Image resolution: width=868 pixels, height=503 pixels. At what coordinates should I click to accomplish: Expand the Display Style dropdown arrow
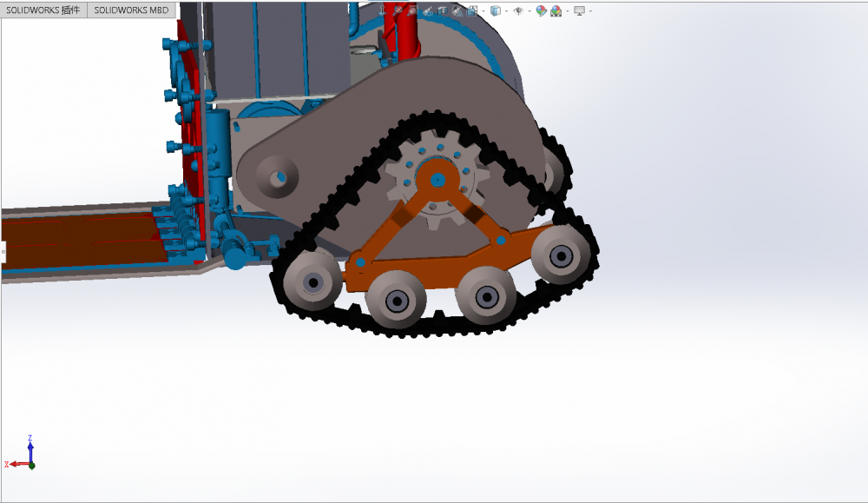point(507,11)
